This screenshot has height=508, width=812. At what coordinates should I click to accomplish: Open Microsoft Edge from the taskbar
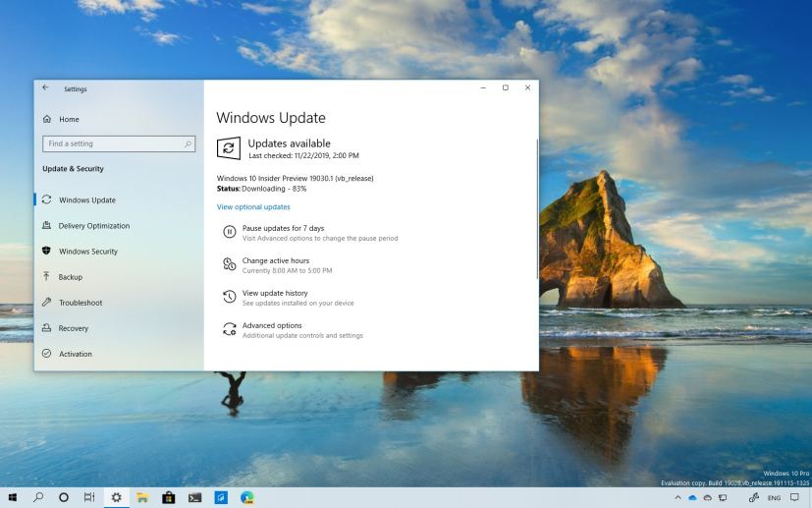(x=247, y=497)
